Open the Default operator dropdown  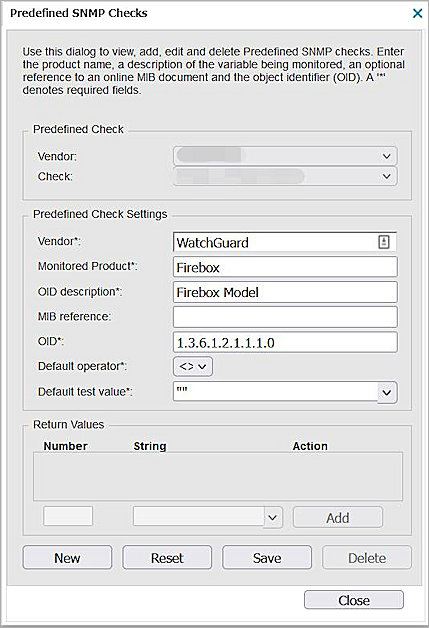(x=193, y=366)
